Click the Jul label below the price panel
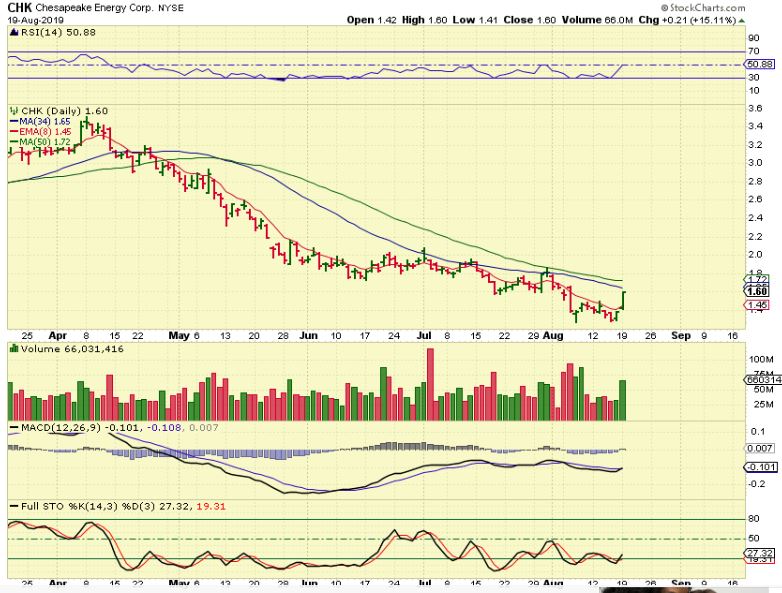Screen dimensions: 782x593 tap(423, 336)
